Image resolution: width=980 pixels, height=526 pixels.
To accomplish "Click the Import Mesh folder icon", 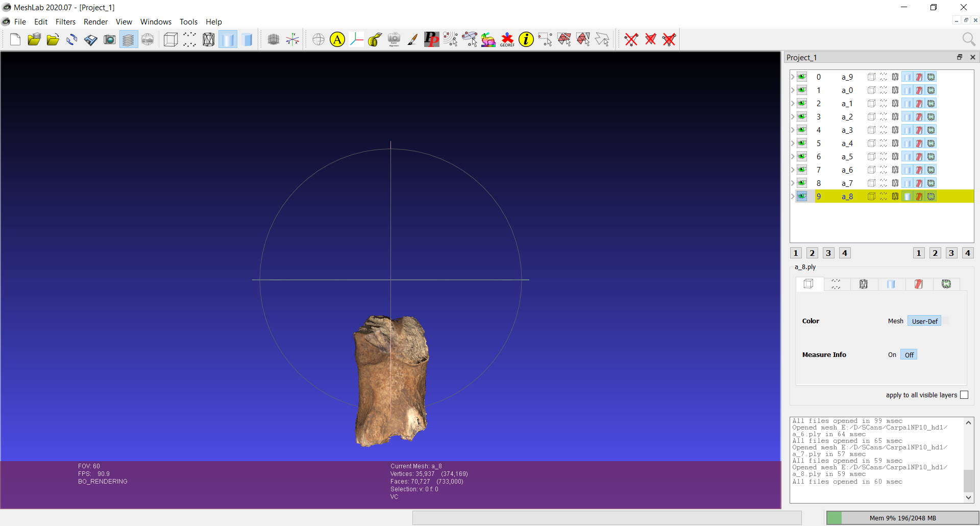I will tap(53, 39).
